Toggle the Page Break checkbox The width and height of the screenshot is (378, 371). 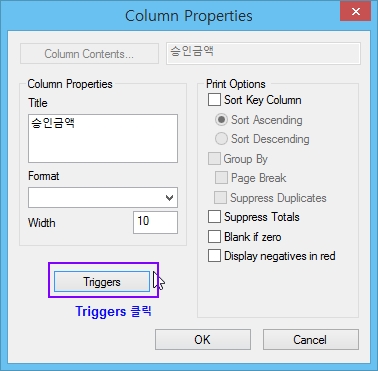coord(221,178)
